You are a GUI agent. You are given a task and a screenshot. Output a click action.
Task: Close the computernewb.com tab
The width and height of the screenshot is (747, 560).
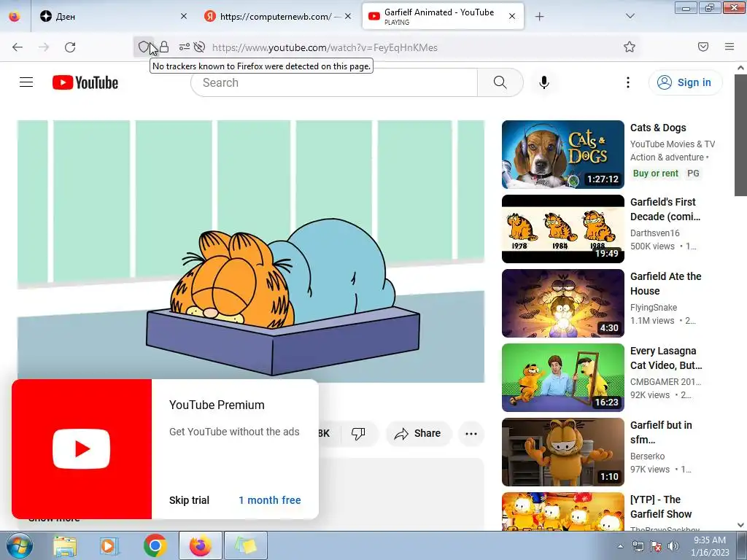click(x=348, y=16)
